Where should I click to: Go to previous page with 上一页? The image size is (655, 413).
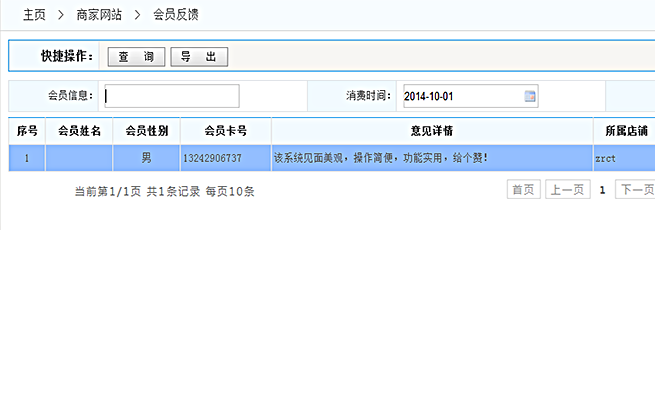567,189
